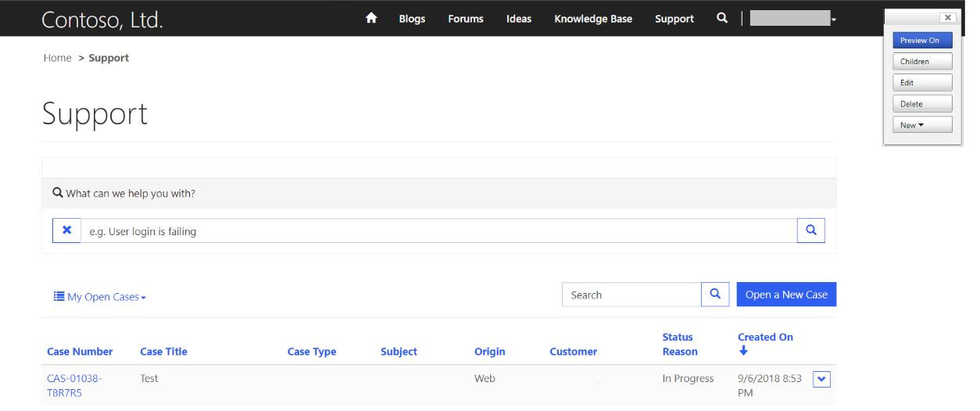This screenshot has width=980, height=411.
Task: Click Edit button in editor panel
Action: [x=922, y=82]
